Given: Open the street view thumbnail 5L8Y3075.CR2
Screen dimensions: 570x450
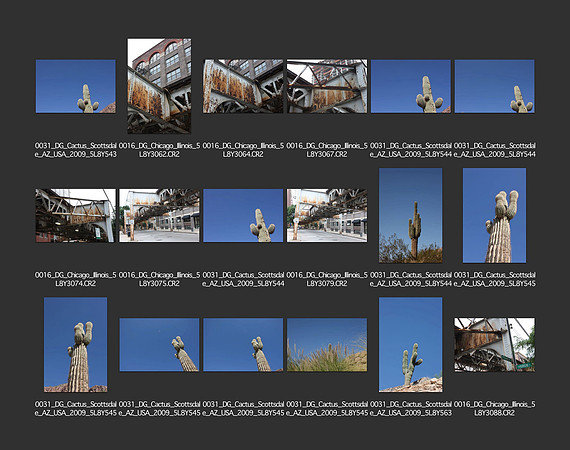Looking at the screenshot, I should [x=159, y=216].
